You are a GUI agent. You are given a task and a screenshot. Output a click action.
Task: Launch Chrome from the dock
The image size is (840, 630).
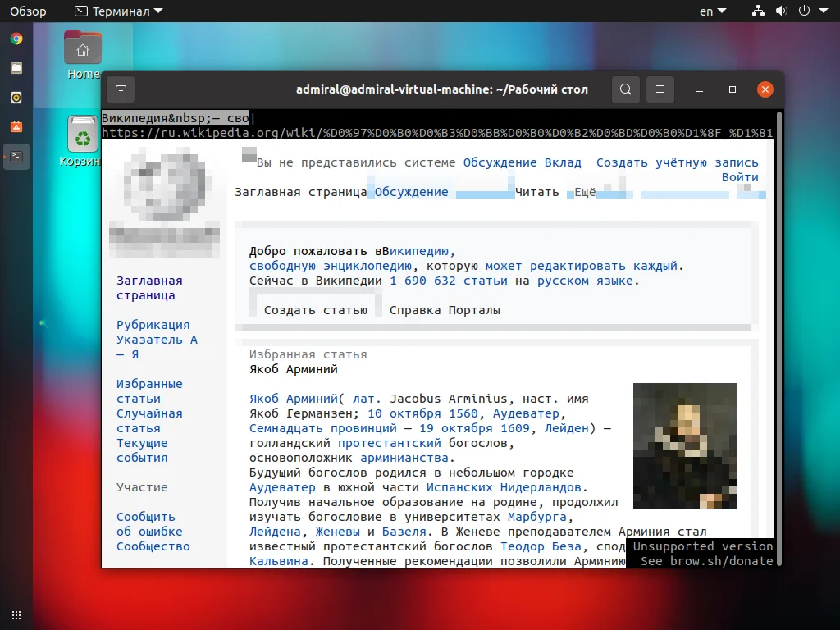16,37
